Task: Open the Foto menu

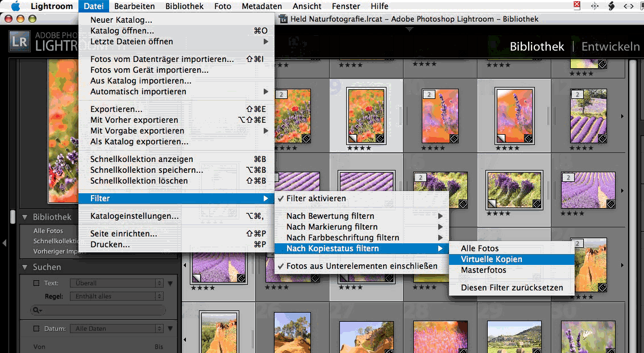Action: 223,6
